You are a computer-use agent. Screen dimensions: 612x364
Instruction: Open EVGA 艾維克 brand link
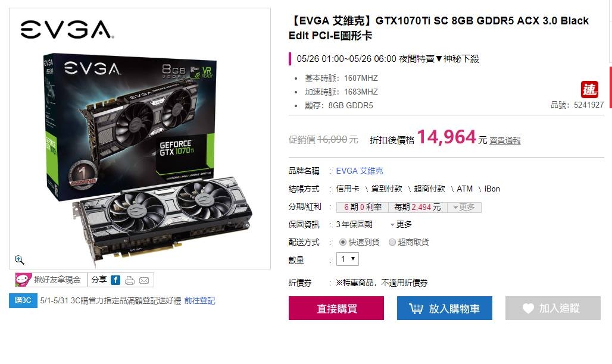(360, 171)
